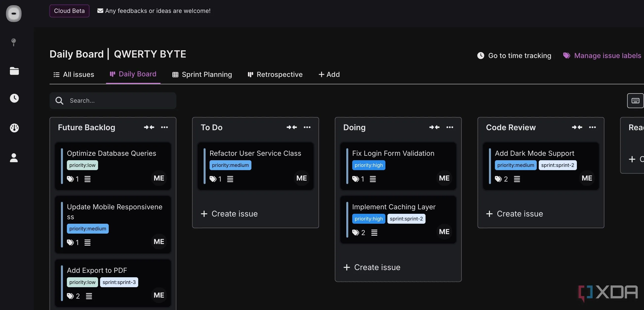Collapse the To Do column
Image resolution: width=644 pixels, height=310 pixels.
pos(292,127)
